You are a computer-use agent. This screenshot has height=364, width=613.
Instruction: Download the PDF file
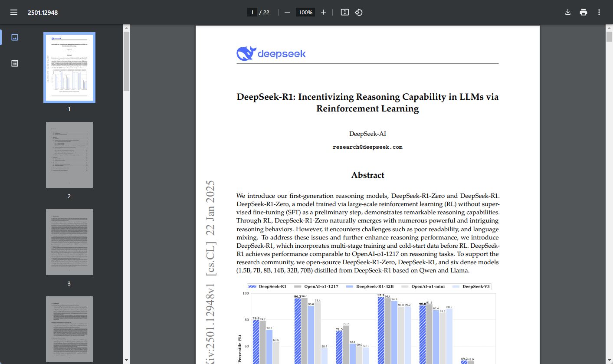[x=567, y=12]
